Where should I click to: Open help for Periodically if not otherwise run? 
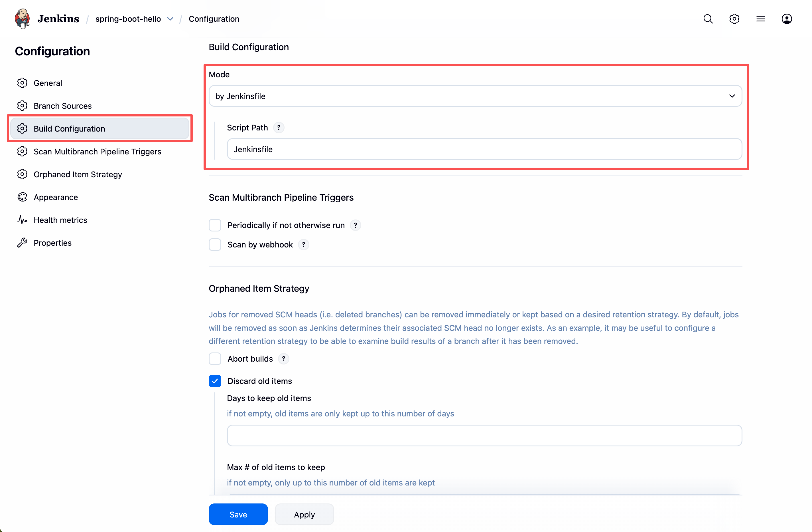[356, 225]
